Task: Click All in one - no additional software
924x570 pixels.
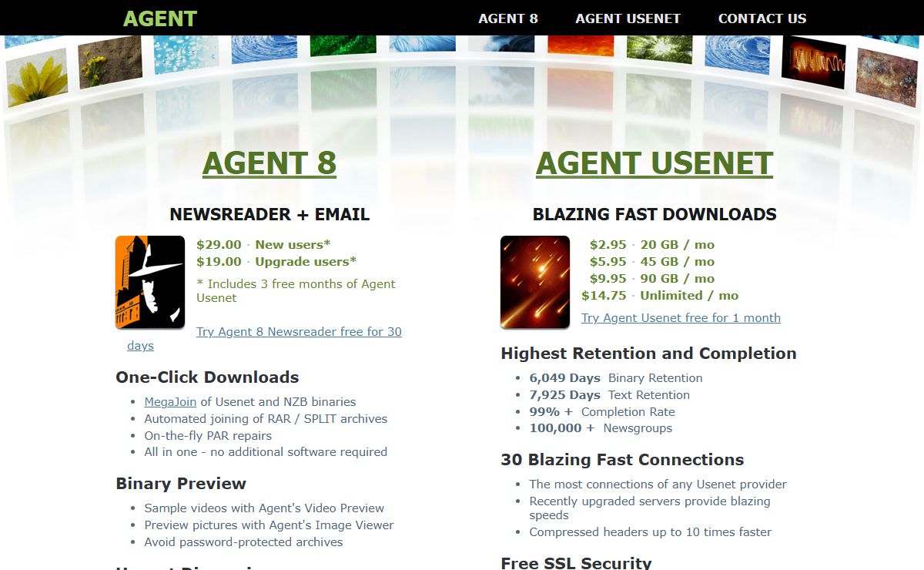Action: tap(266, 452)
